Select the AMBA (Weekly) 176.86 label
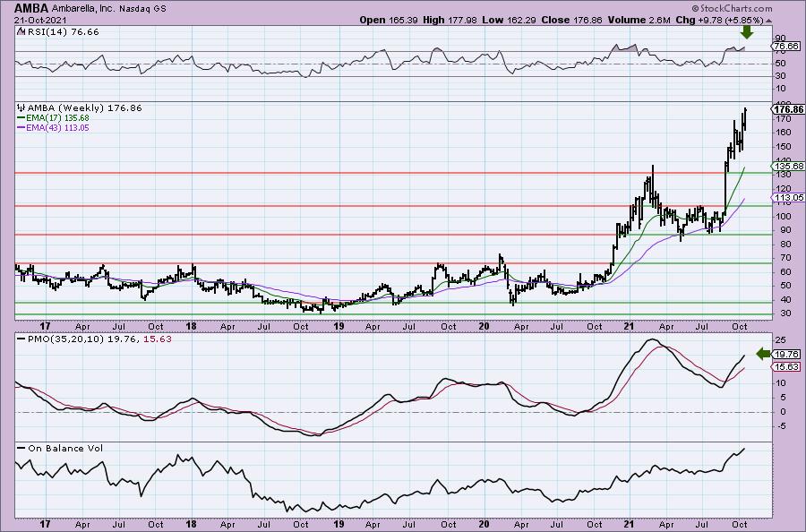 (84, 108)
